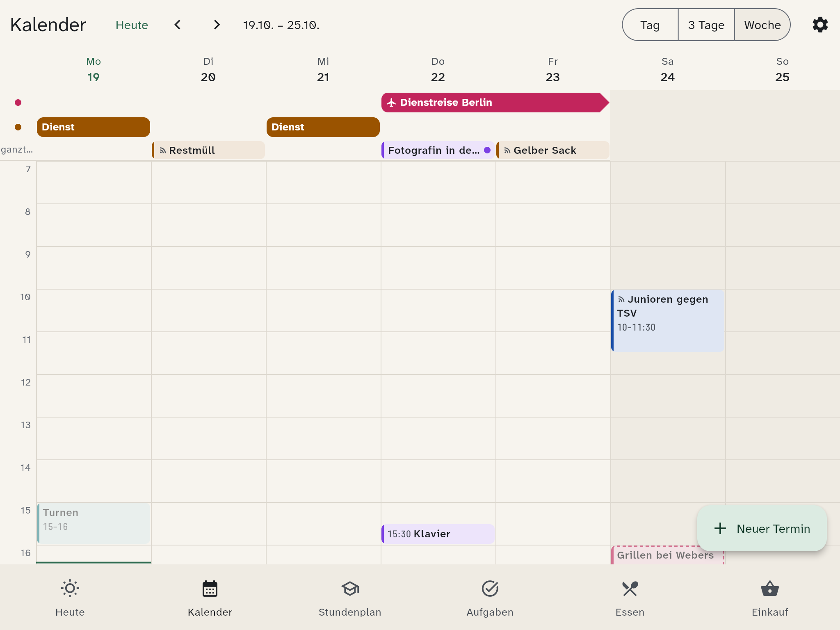Viewport: 840px width, 630px height.
Task: Expand the ganztägig all-day section label
Action: (x=17, y=150)
